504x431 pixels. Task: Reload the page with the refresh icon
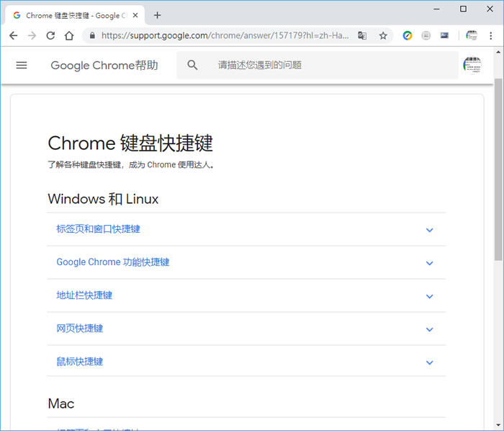[50, 35]
